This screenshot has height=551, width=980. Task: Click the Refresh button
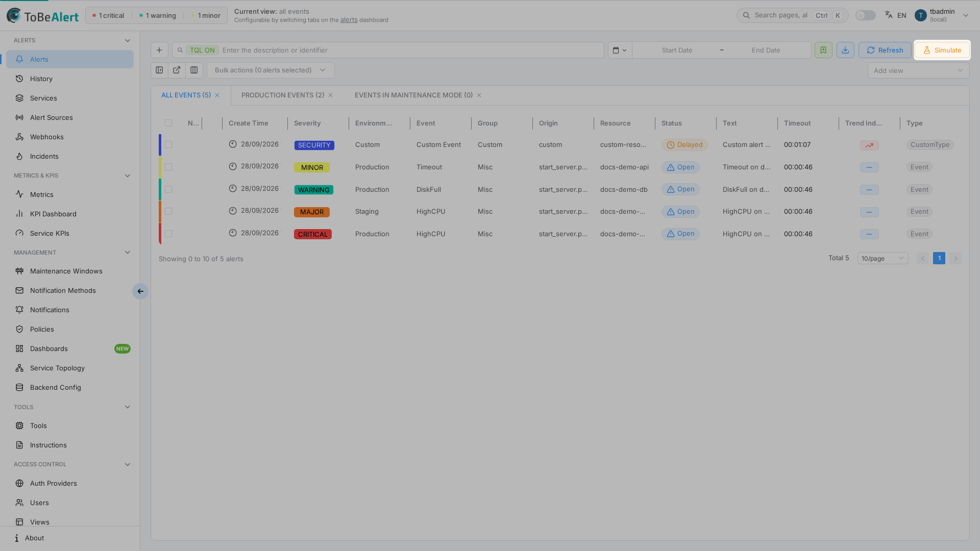coord(885,50)
